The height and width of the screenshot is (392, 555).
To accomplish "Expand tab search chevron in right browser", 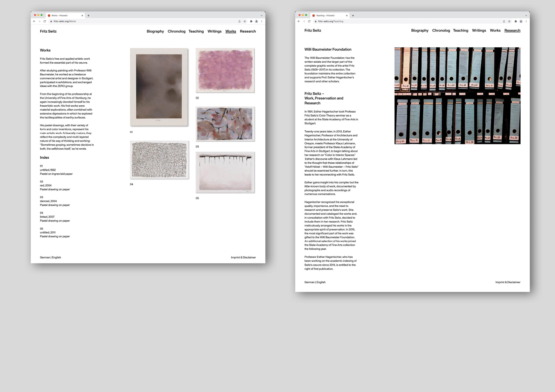I will (526, 15).
